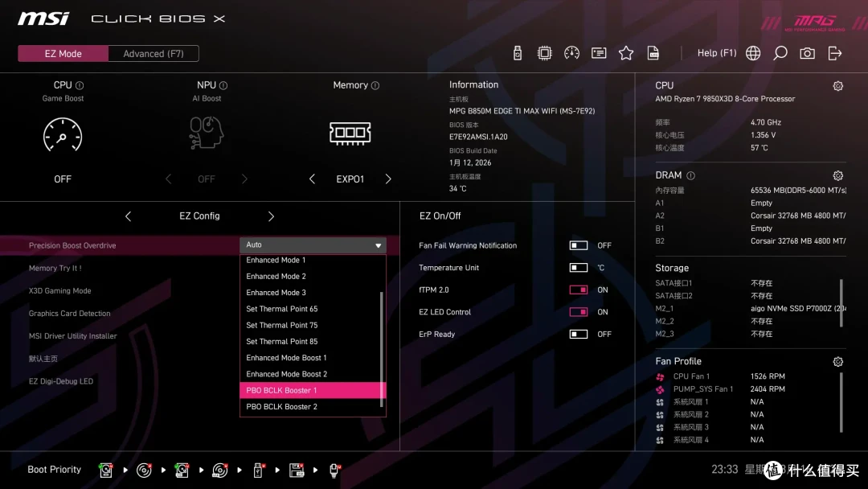Click the CPU Fan 1 fan icon
This screenshot has width=868, height=489.
[x=660, y=376]
